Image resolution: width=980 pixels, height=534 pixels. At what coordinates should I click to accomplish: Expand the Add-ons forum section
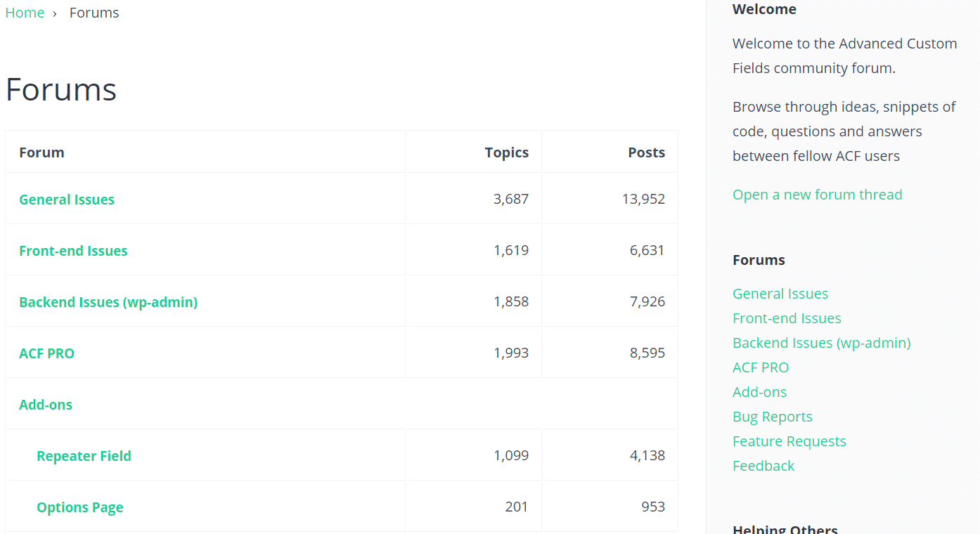pos(45,405)
